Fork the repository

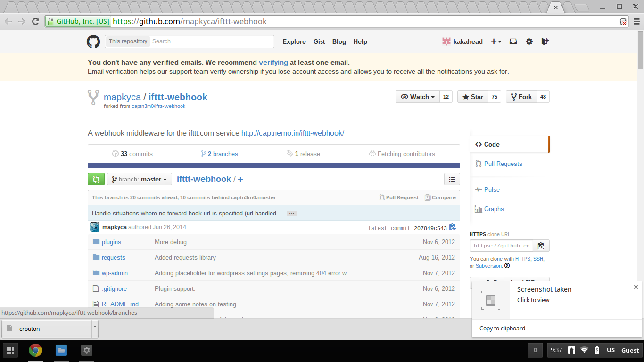tap(520, 97)
